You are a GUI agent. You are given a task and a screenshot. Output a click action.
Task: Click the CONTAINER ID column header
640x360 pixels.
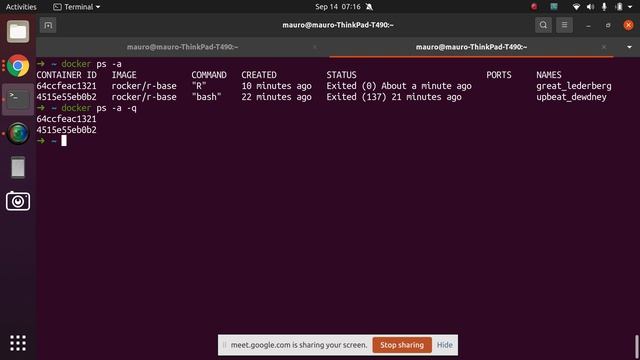(x=67, y=75)
